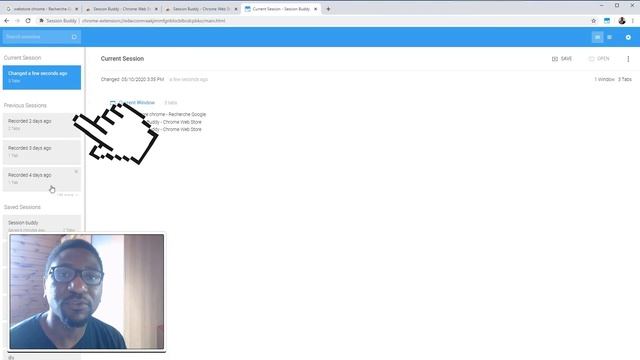Click the 'Previous Sessions' sidebar heading
The image size is (640, 360).
25,105
